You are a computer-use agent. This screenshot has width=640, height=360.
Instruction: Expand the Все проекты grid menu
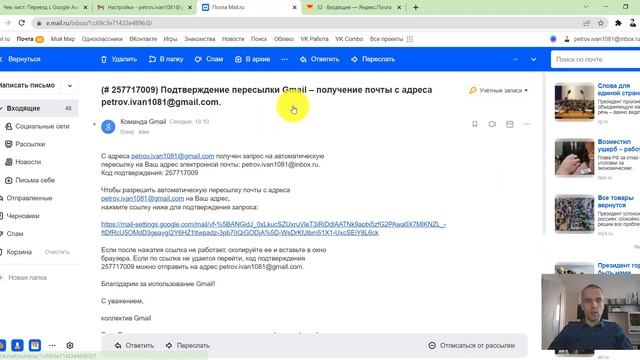[391, 39]
